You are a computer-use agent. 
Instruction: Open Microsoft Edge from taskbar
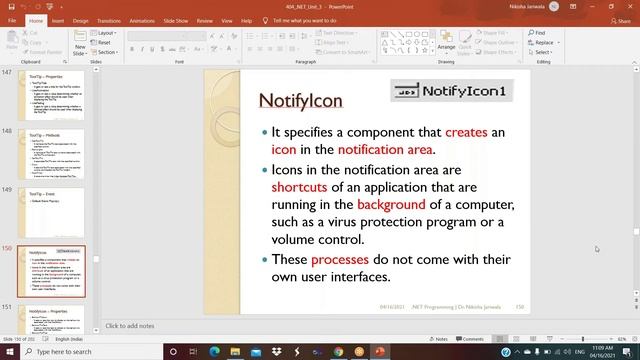[x=214, y=351]
